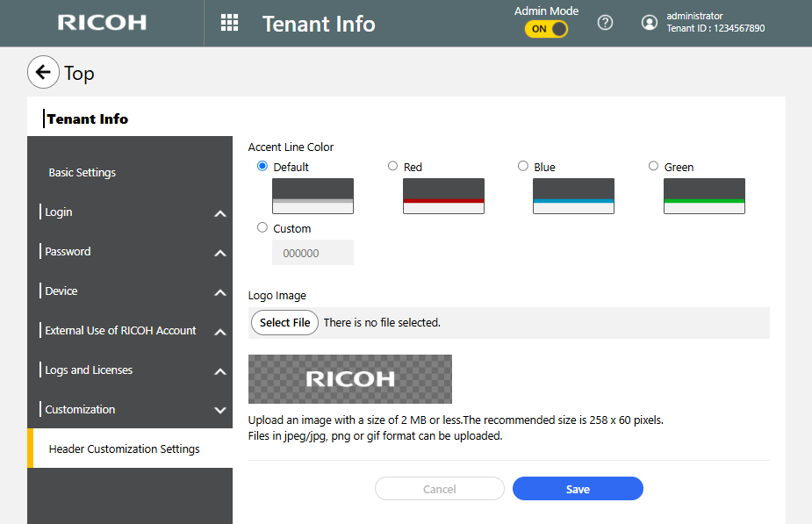Select the Green accent line radio button
The height and width of the screenshot is (524, 812).
[x=653, y=166]
